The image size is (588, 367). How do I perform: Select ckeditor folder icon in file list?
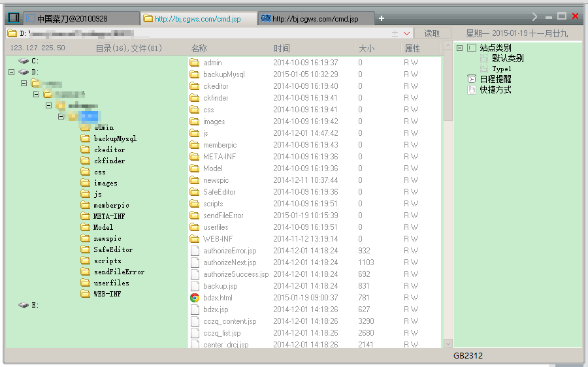[195, 86]
